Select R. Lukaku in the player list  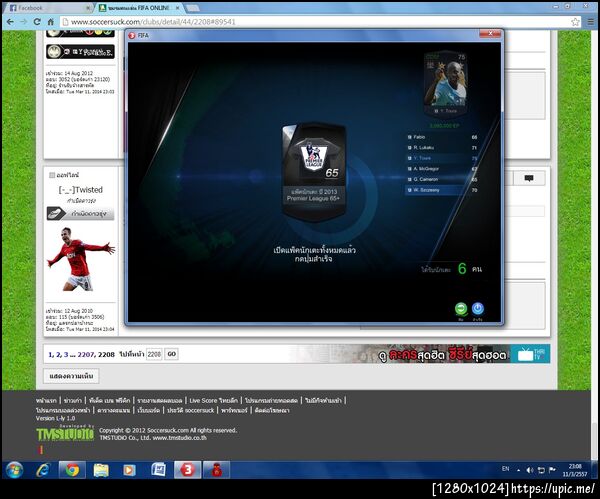(442, 148)
